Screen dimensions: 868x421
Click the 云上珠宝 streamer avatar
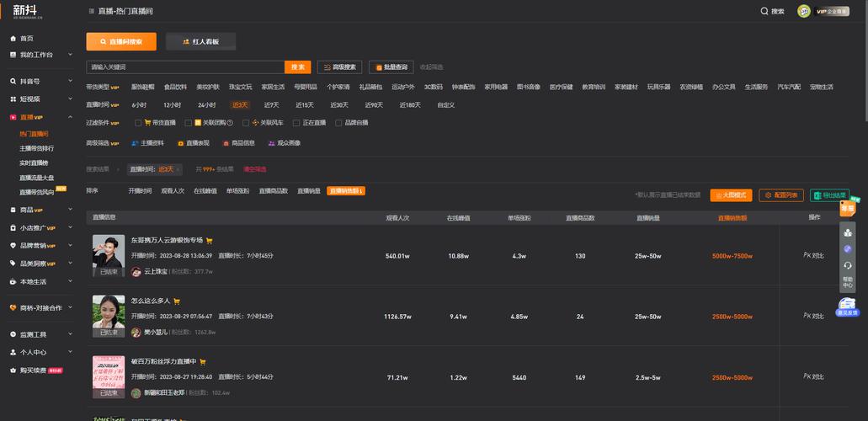[136, 272]
